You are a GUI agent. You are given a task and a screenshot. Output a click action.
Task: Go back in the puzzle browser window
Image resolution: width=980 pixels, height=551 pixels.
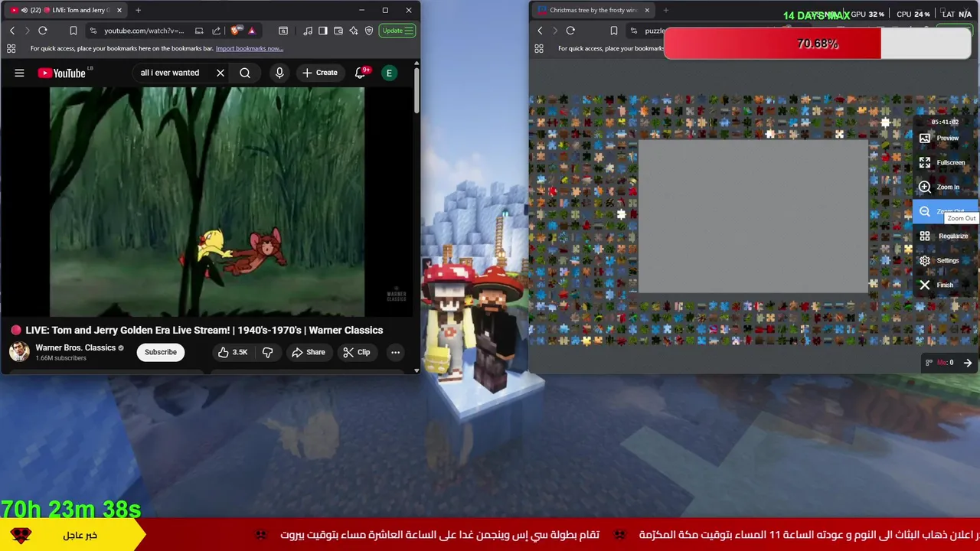pyautogui.click(x=540, y=31)
